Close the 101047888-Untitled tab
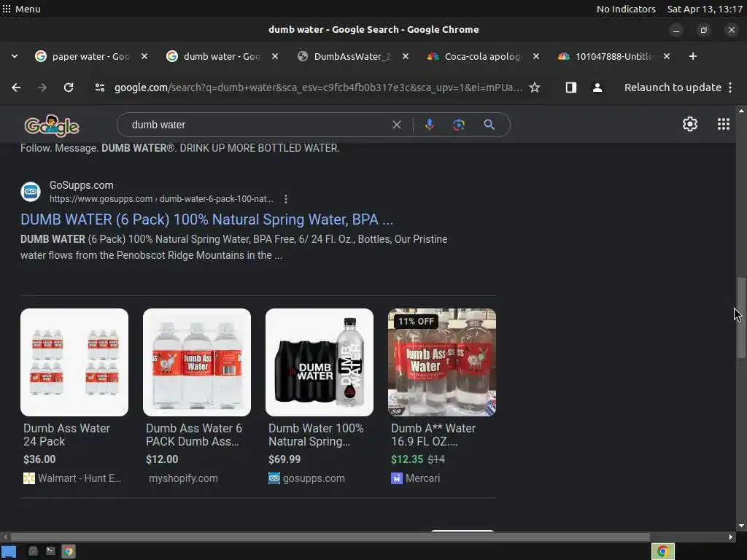This screenshot has width=747, height=560. 667,56
